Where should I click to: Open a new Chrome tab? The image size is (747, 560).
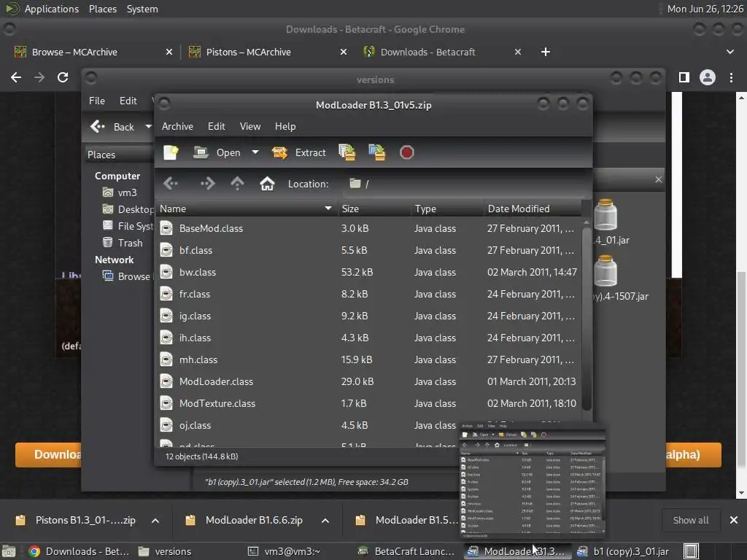tap(546, 52)
